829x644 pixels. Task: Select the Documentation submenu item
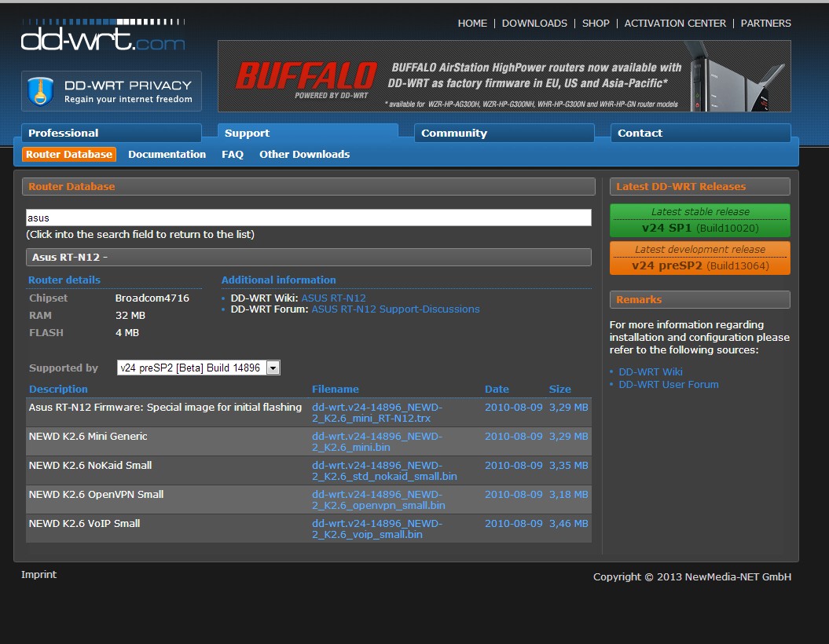[167, 154]
